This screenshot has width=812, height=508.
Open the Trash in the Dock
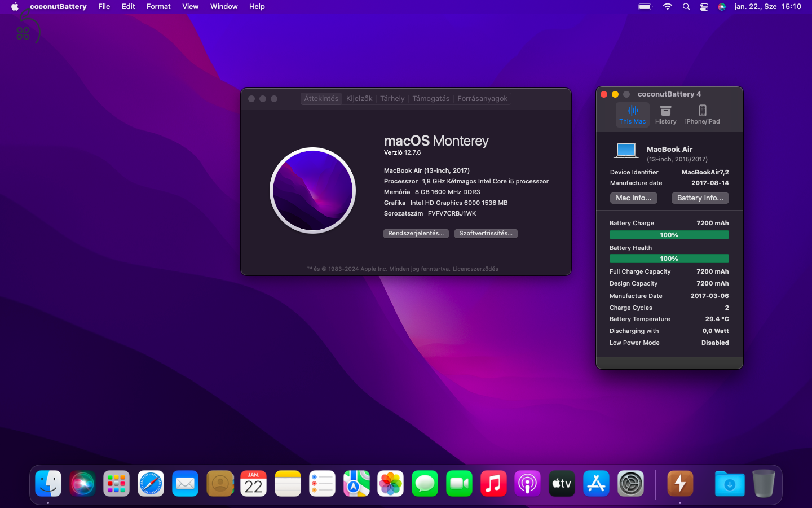(x=764, y=484)
